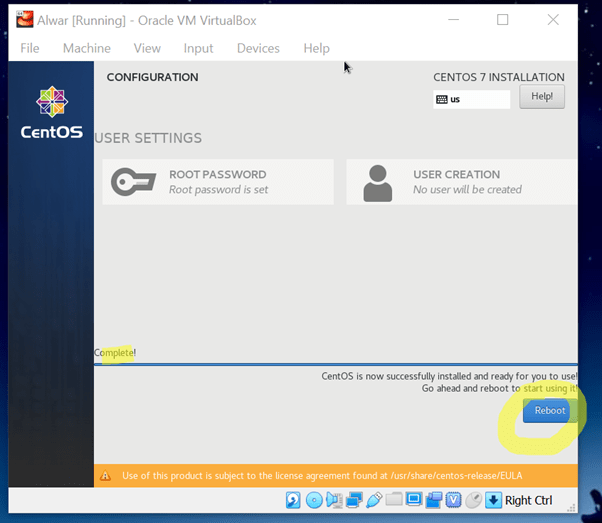
Task: Open the optical disc drive status icon
Action: click(x=313, y=500)
